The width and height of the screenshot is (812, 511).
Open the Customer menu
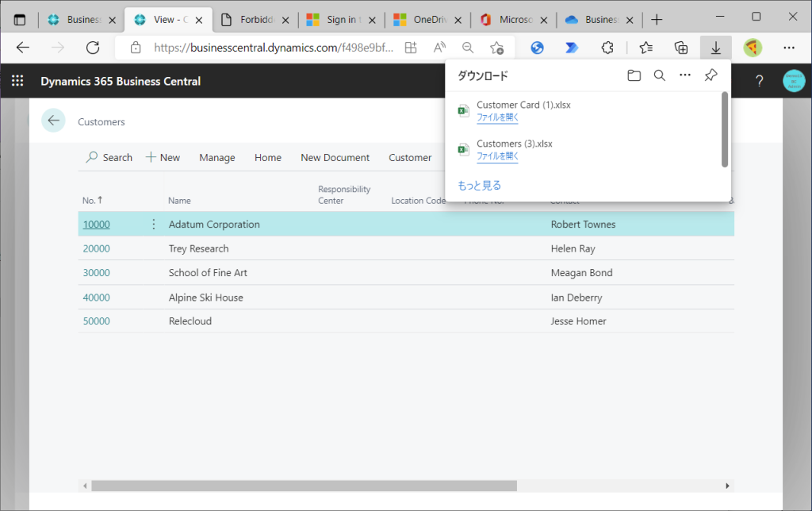pos(410,158)
